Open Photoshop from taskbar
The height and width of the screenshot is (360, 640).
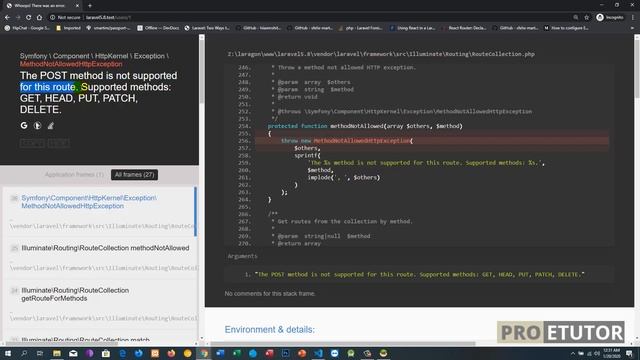coord(285,353)
